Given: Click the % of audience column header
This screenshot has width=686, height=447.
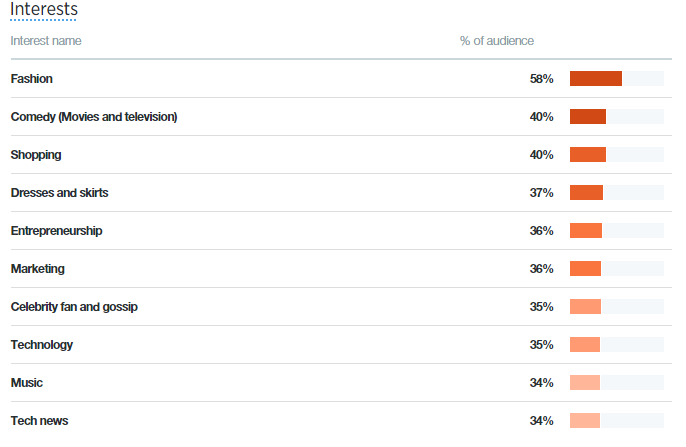Looking at the screenshot, I should point(497,41).
